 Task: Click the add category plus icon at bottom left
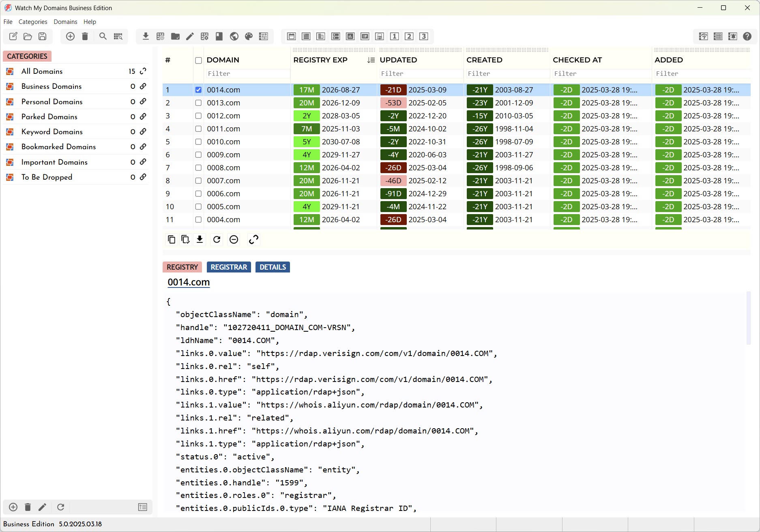pyautogui.click(x=13, y=507)
